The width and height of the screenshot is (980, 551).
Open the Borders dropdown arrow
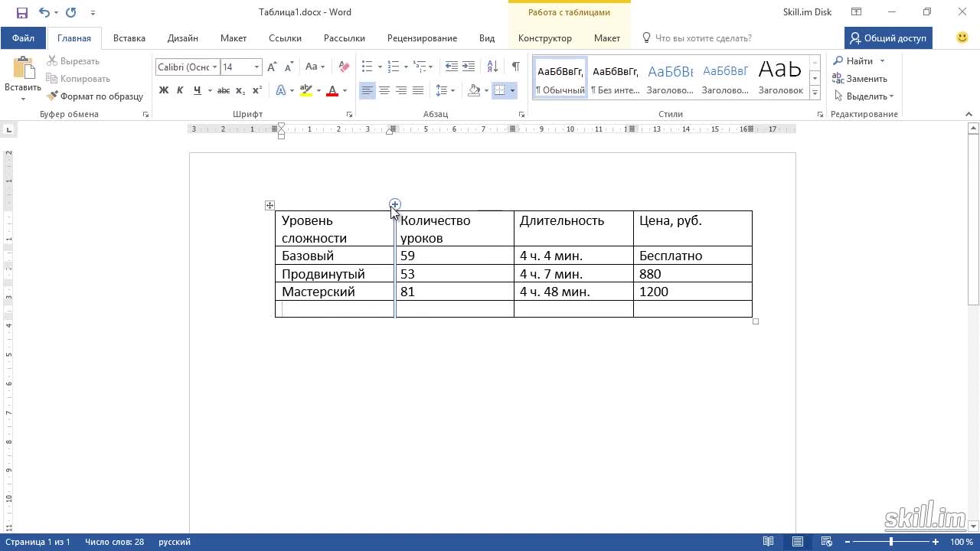(x=512, y=90)
